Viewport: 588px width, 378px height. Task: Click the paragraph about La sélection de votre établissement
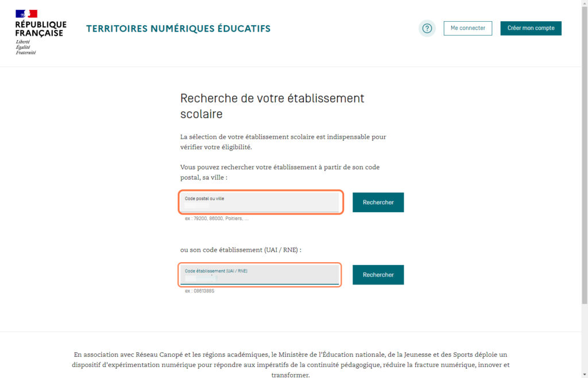[283, 142]
